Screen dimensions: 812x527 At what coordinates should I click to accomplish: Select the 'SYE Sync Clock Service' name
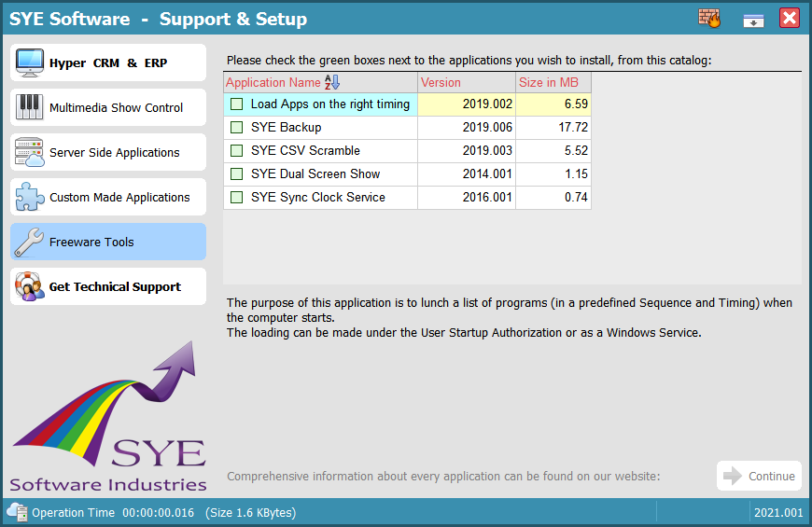point(318,197)
